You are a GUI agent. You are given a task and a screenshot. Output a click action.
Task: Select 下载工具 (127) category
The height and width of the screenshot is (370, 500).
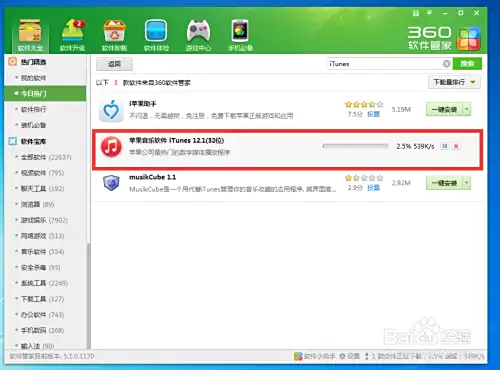click(42, 299)
